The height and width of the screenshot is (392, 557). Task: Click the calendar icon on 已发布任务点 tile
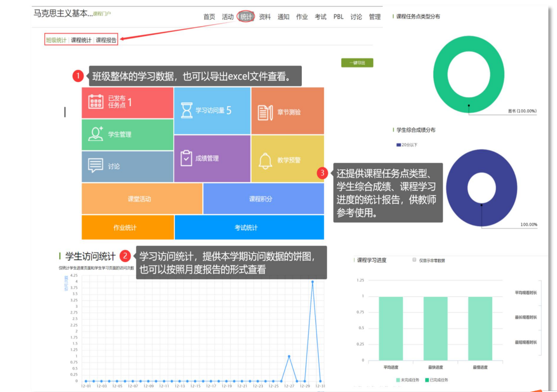click(96, 102)
